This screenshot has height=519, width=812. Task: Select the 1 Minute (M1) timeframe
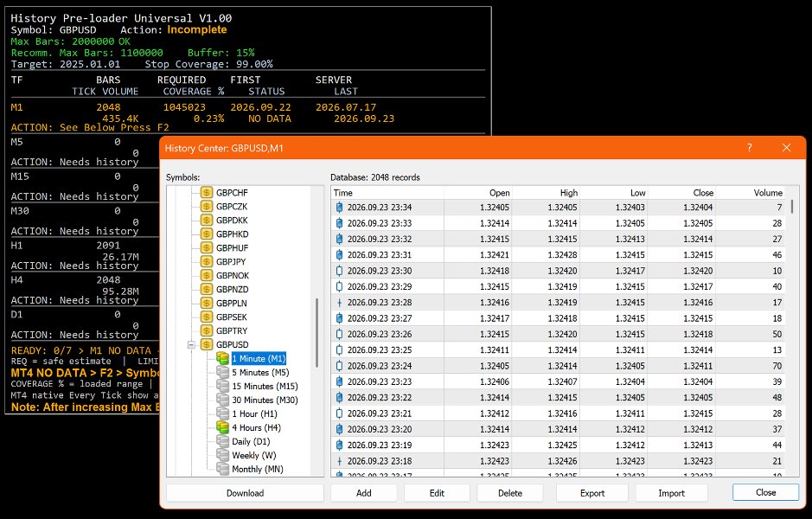click(259, 358)
